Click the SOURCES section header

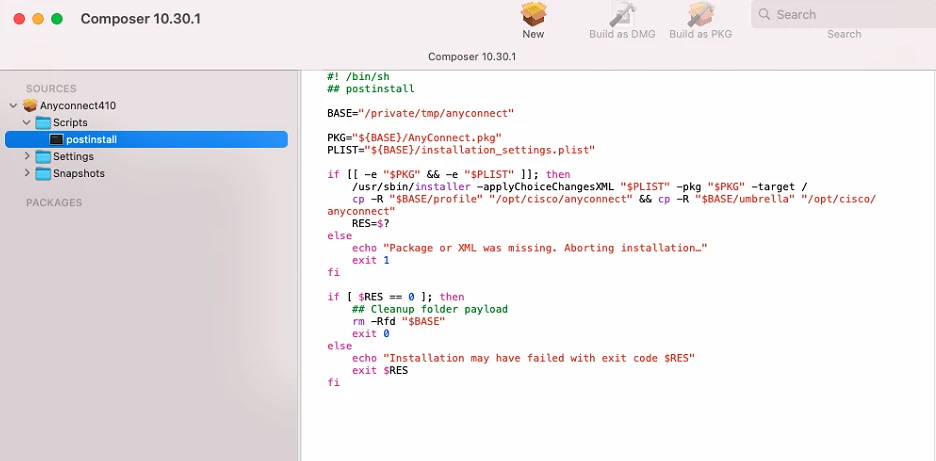[x=51, y=88]
